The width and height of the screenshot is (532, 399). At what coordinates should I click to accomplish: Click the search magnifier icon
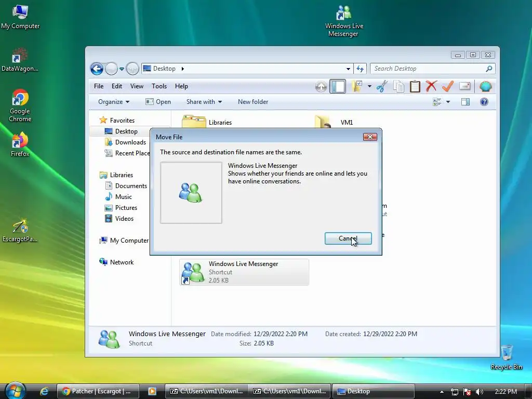tap(489, 69)
